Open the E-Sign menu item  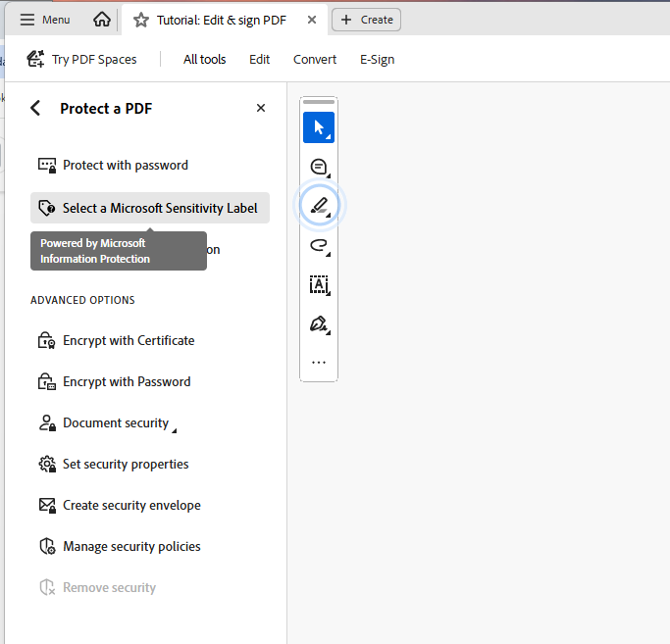pos(377,60)
